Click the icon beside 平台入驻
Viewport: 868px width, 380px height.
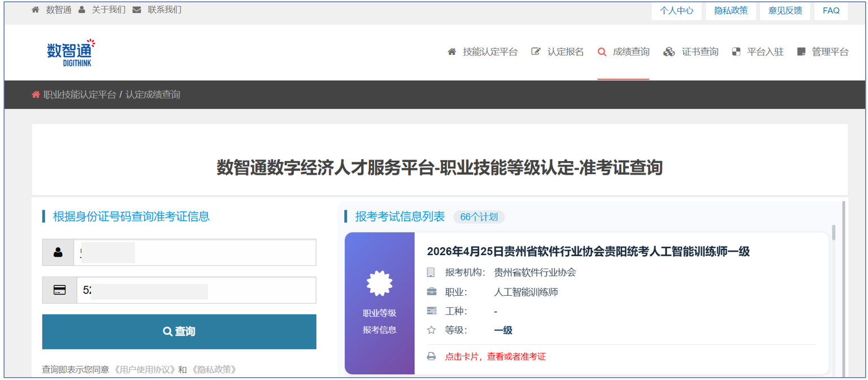[x=736, y=52]
